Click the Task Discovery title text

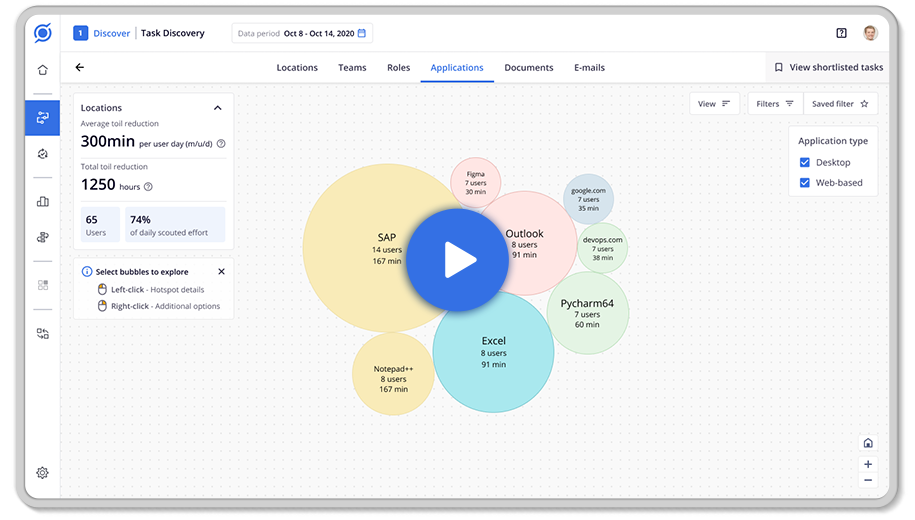click(173, 33)
